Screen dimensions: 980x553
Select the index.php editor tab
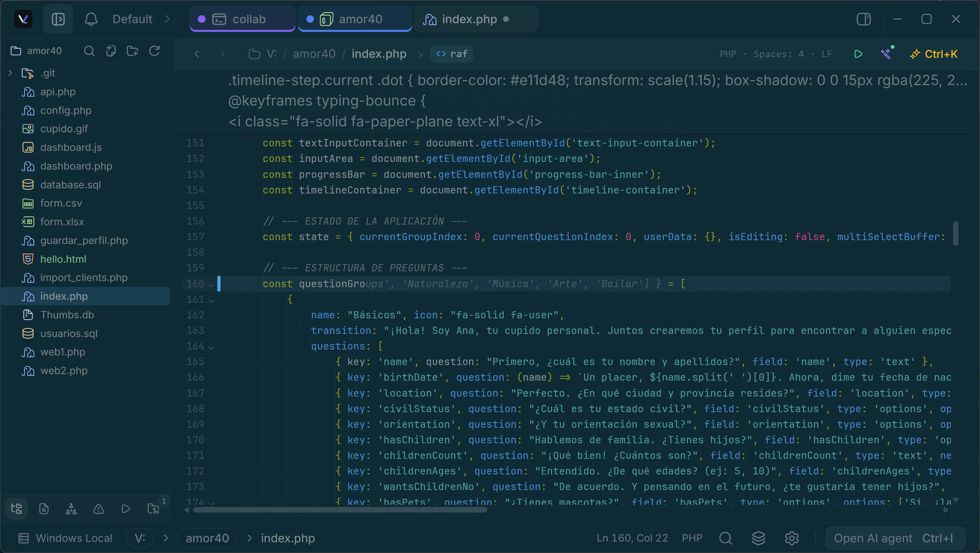476,19
